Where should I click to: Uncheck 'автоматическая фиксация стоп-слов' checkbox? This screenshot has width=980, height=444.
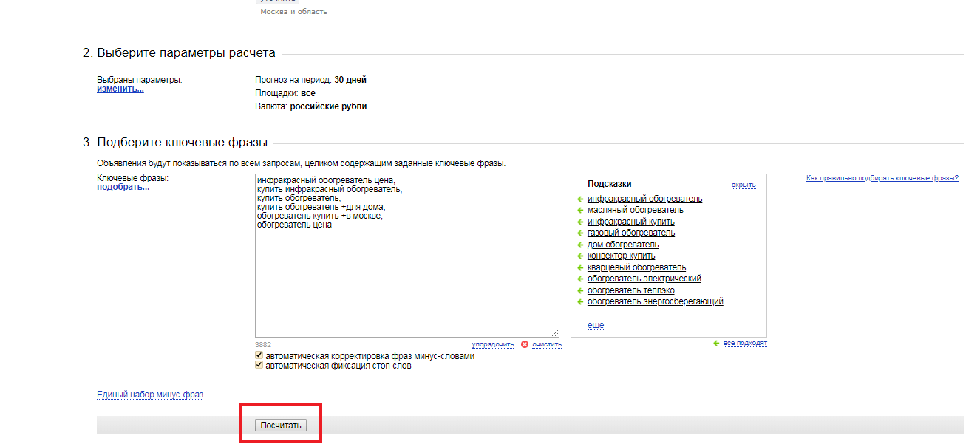(x=259, y=365)
